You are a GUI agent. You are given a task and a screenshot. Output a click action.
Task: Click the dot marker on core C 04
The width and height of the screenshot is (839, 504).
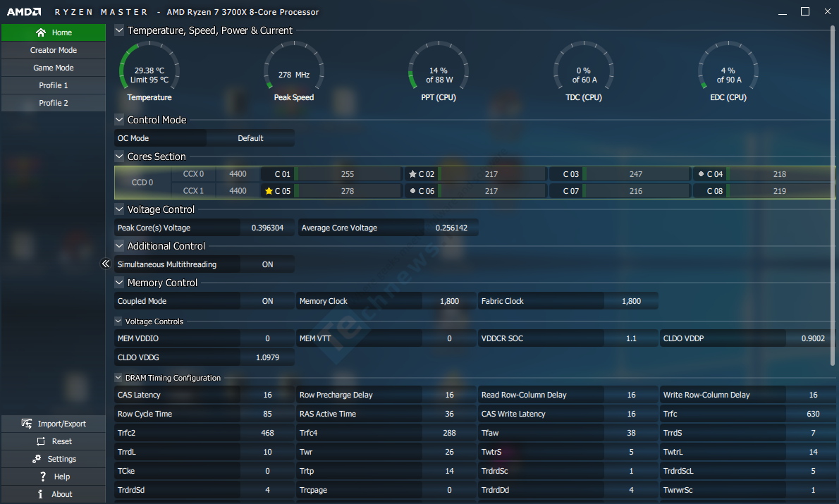701,174
